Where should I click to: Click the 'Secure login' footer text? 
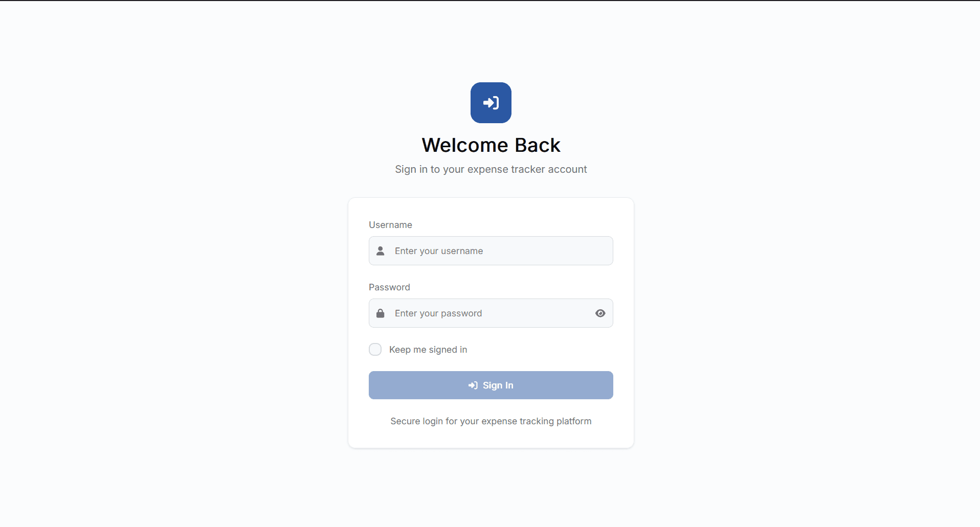[x=491, y=421]
